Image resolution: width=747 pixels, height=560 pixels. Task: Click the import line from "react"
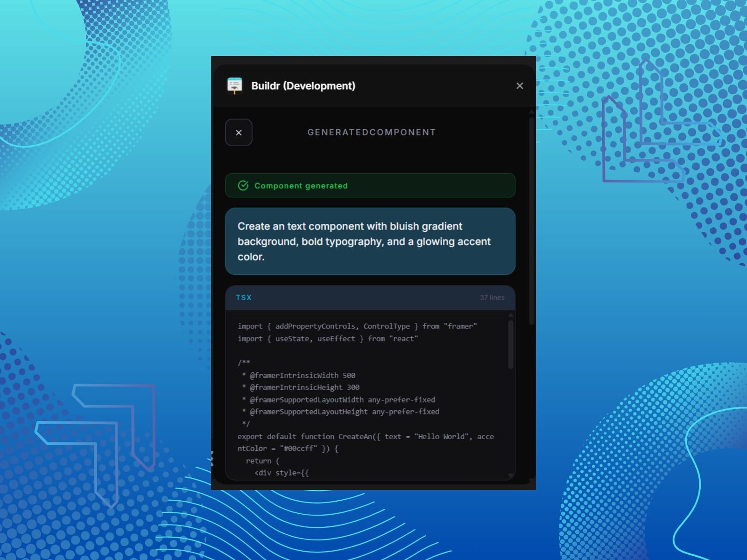point(328,339)
